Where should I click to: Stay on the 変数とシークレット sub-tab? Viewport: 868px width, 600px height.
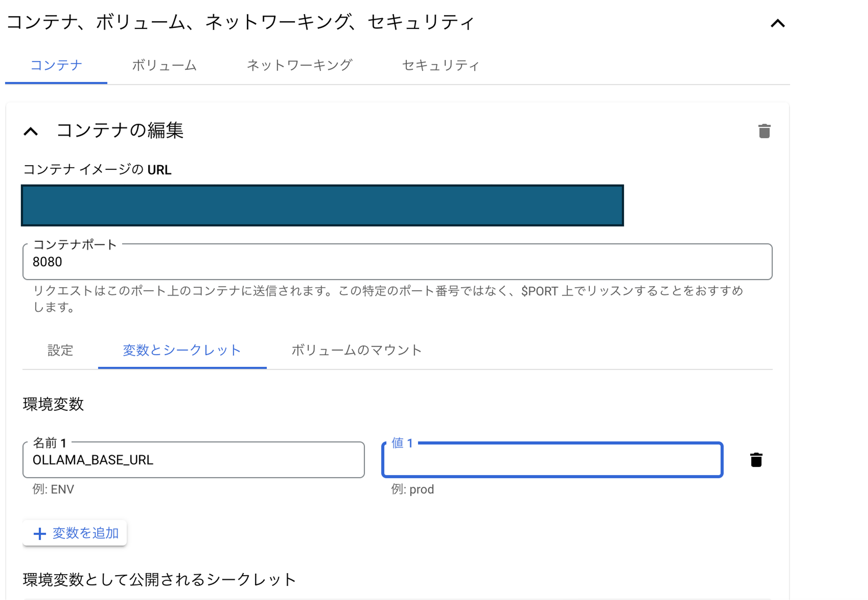pos(182,351)
